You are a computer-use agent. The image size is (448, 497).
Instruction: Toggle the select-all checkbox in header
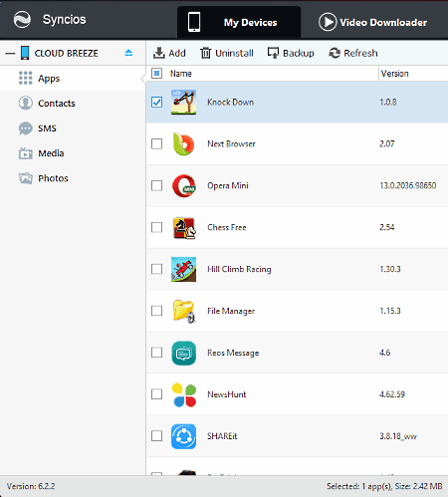[x=156, y=74]
